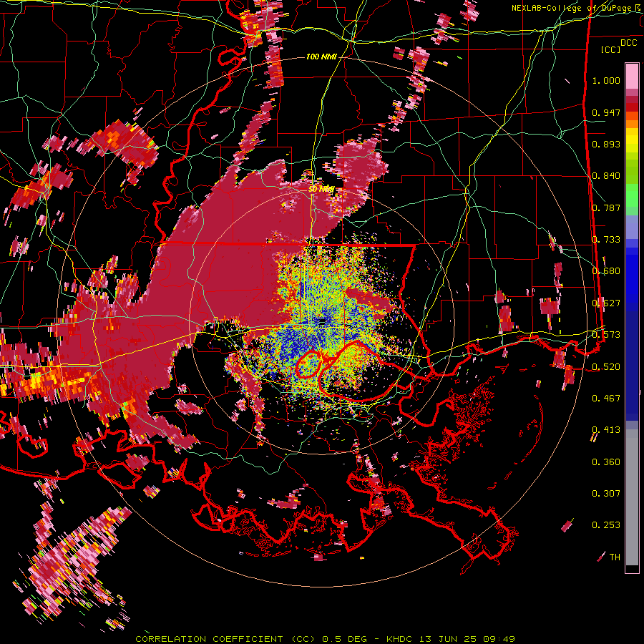
Task: Select the 0.573 legend value
Action: [x=606, y=335]
